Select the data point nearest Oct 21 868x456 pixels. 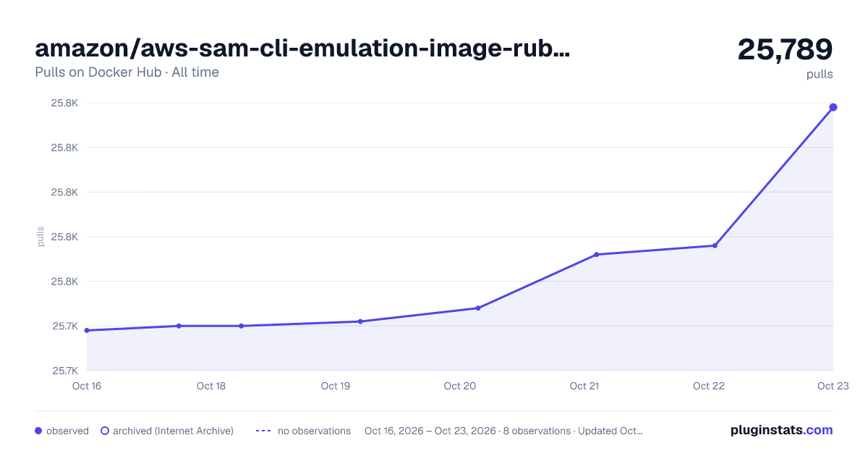[597, 255]
